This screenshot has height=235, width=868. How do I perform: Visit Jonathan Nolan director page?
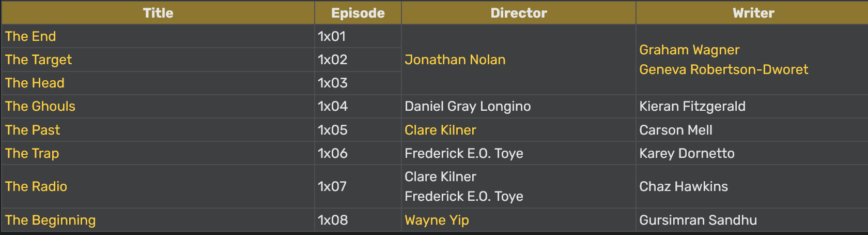point(455,60)
